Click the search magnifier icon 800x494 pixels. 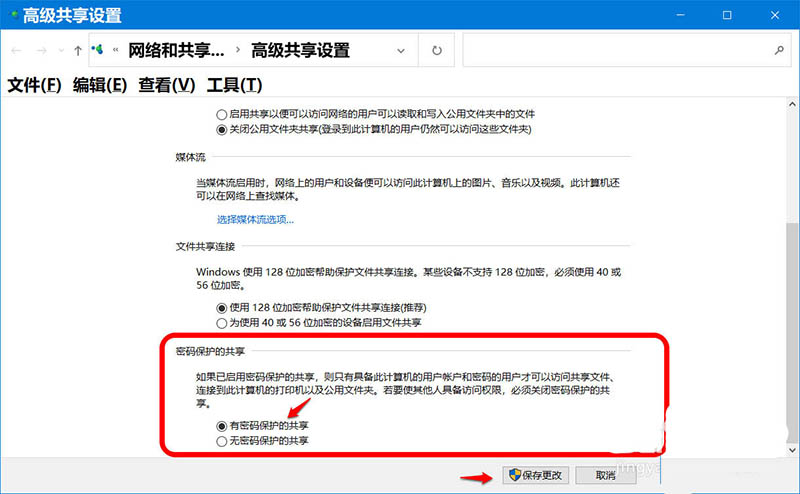[x=779, y=50]
